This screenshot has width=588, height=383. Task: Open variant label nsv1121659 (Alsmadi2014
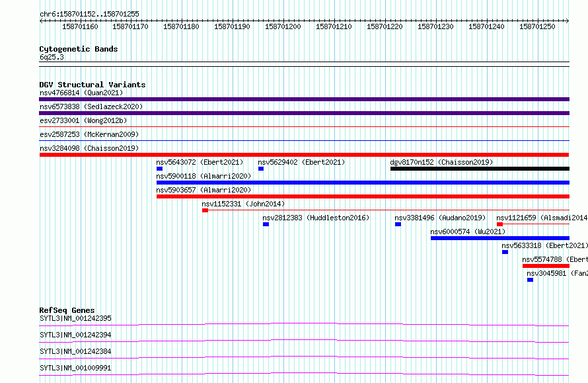542,218
